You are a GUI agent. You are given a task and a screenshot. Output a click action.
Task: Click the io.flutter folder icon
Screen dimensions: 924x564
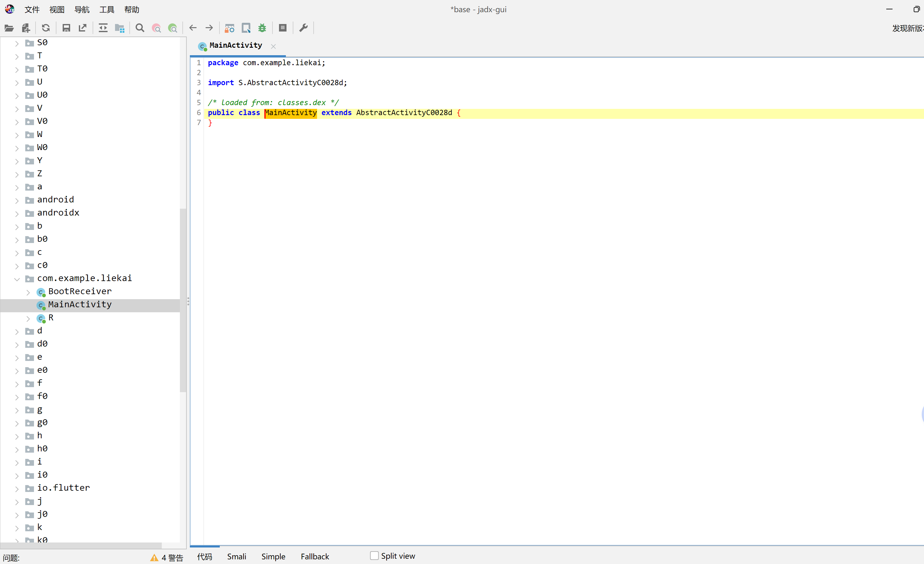point(30,488)
